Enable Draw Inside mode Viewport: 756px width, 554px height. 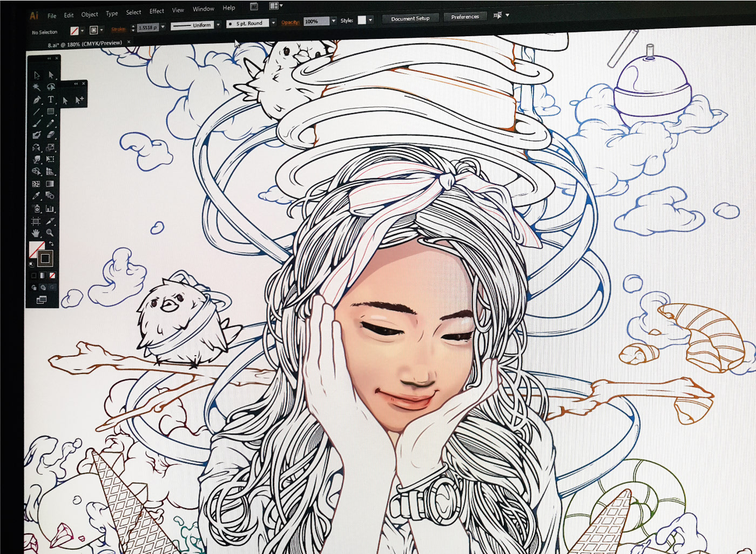pyautogui.click(x=52, y=288)
